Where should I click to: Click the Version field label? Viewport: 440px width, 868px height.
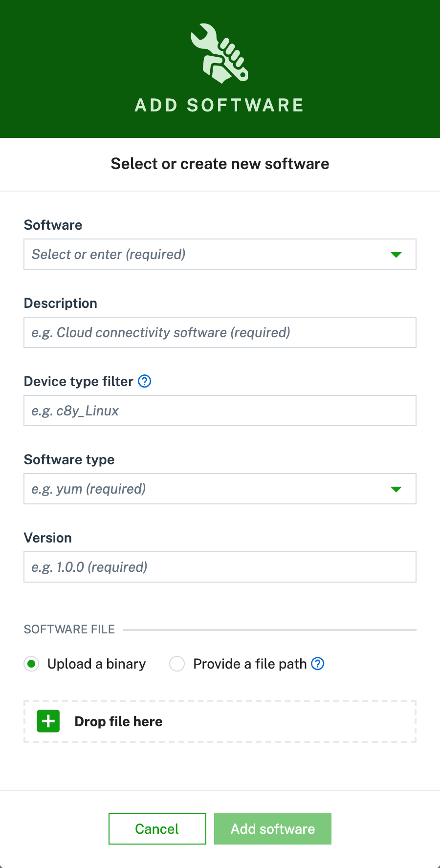pos(48,538)
